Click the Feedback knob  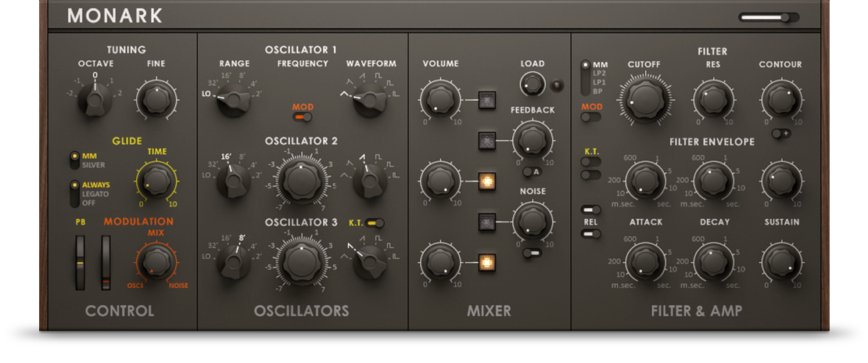[x=533, y=140]
